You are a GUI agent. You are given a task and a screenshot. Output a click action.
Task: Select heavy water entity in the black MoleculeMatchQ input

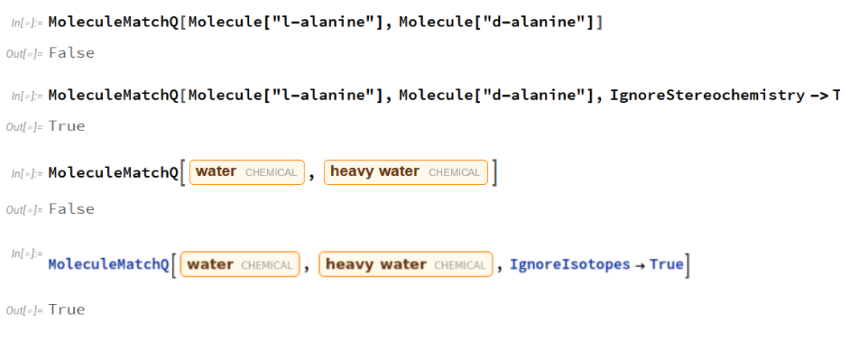[x=406, y=172]
